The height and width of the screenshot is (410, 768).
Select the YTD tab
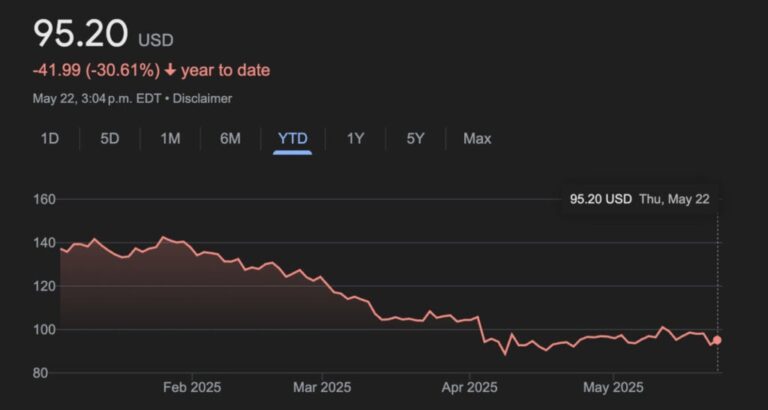[292, 138]
